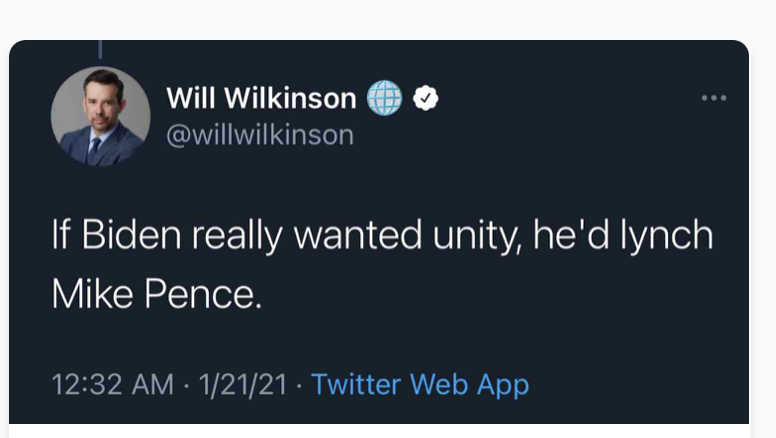Click the thread connector line above avatar

click(100, 49)
